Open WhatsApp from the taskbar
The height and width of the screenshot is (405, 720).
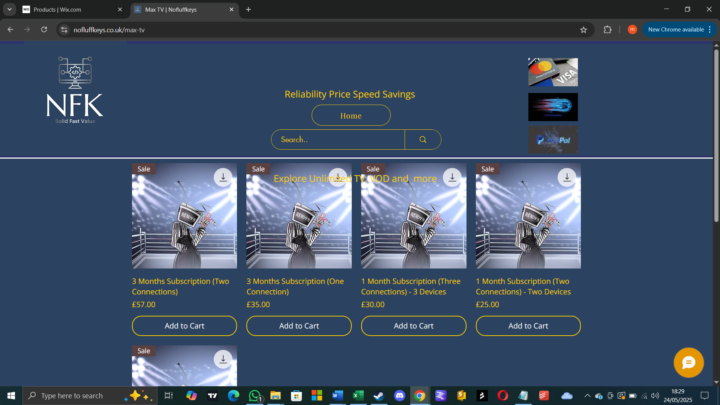point(254,395)
